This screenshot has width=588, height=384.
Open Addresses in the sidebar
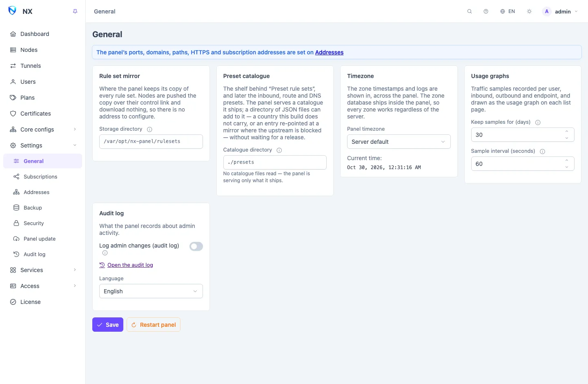point(42,192)
